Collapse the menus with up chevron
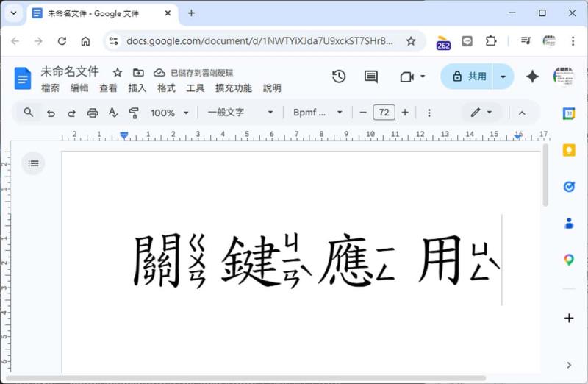Image resolution: width=588 pixels, height=384 pixels. [522, 113]
